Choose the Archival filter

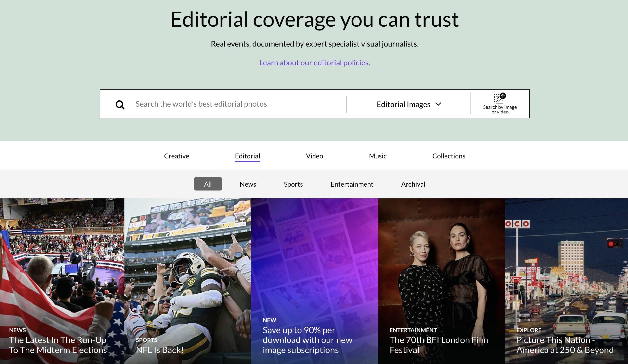pyautogui.click(x=413, y=184)
